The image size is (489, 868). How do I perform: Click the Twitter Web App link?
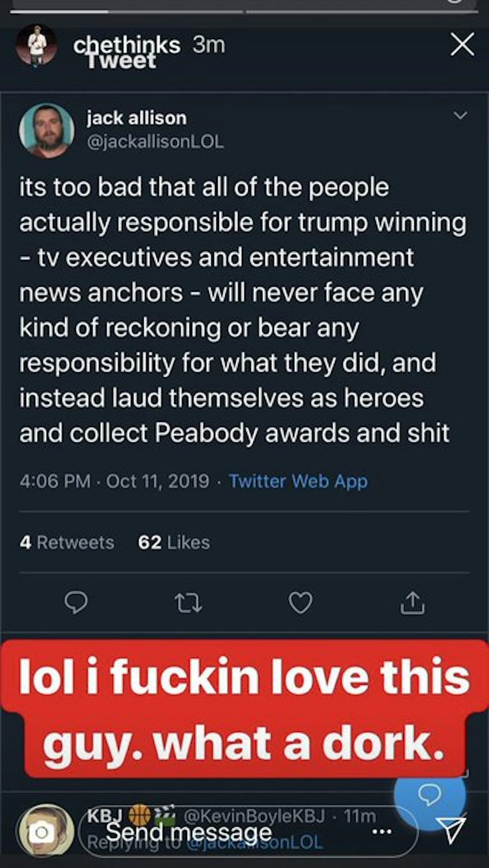pos(298,481)
